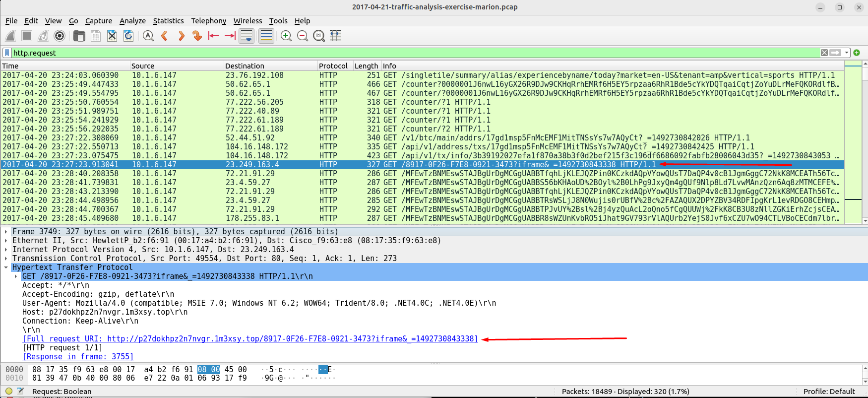This screenshot has height=398, width=868.
Task: Close this capture file with the X document icon
Action: [112, 36]
